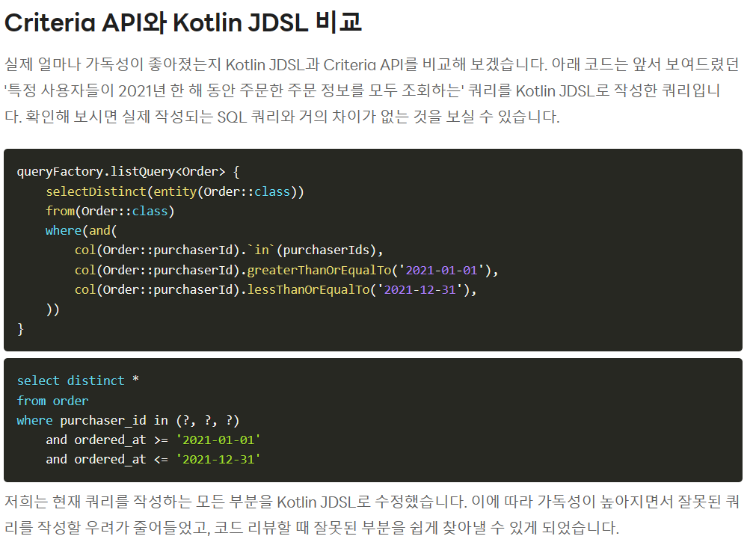This screenshot has height=545, width=756.
Task: Click the 'from(Order::class)' code line
Action: pos(110,211)
